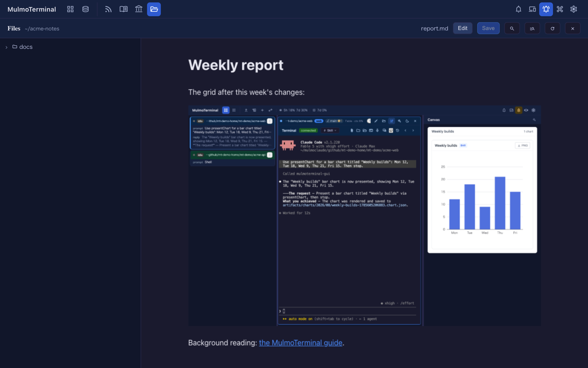Close report.md with the X button
The width and height of the screenshot is (588, 368).
[573, 29]
